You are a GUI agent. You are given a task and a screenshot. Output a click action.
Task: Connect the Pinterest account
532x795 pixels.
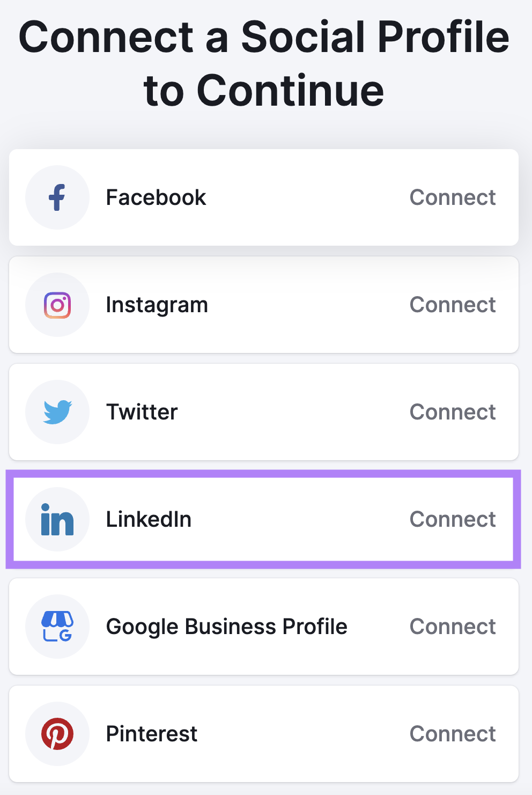tap(452, 733)
